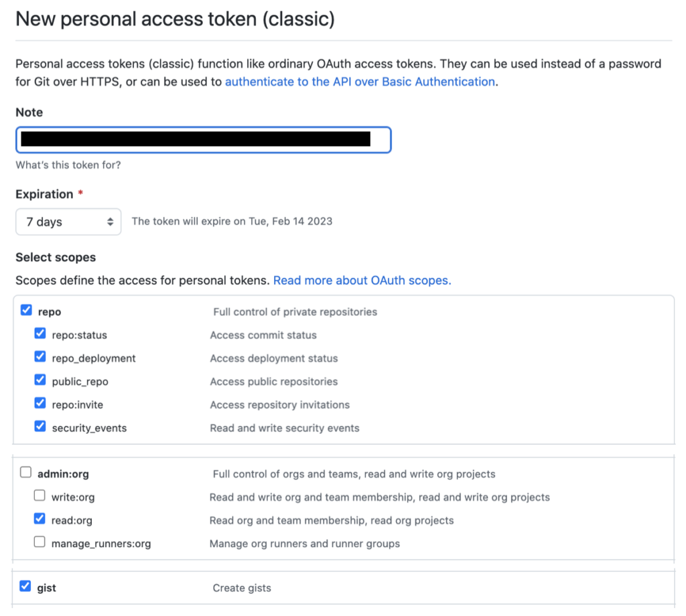Image resolution: width=686 pixels, height=616 pixels.
Task: Uncheck the read:org checkbox
Action: coord(40,519)
